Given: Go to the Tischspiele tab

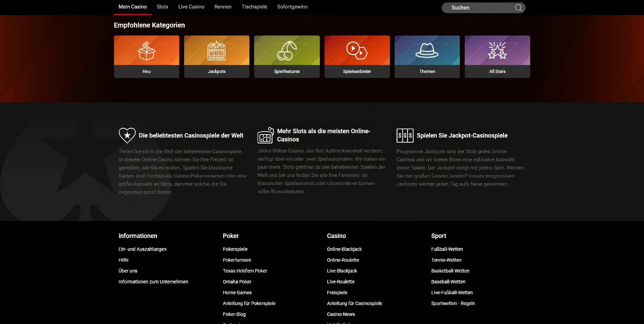Looking at the screenshot, I should click(254, 7).
